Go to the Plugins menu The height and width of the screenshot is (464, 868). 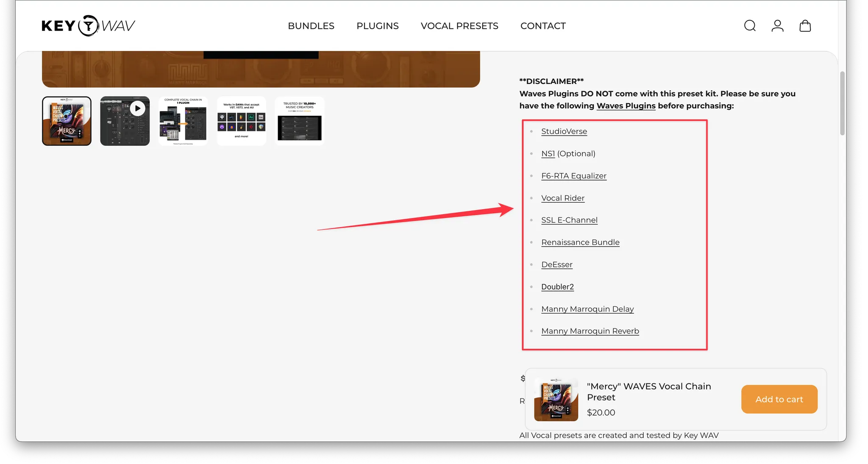(378, 26)
